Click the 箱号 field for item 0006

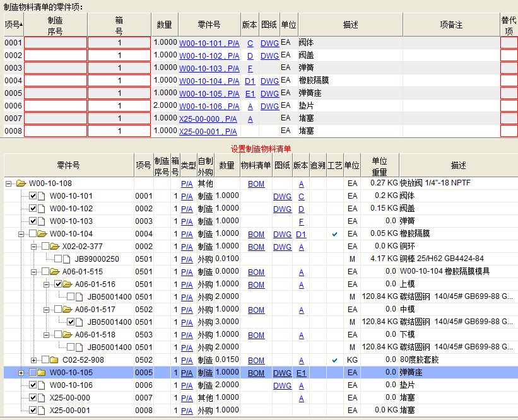point(119,106)
